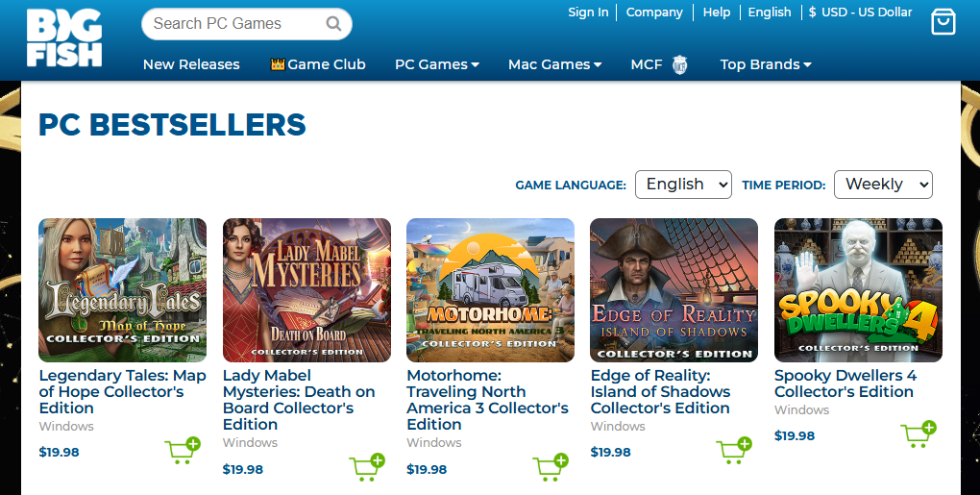Add Edge of Reality to cart
The image size is (980, 495).
(x=734, y=451)
